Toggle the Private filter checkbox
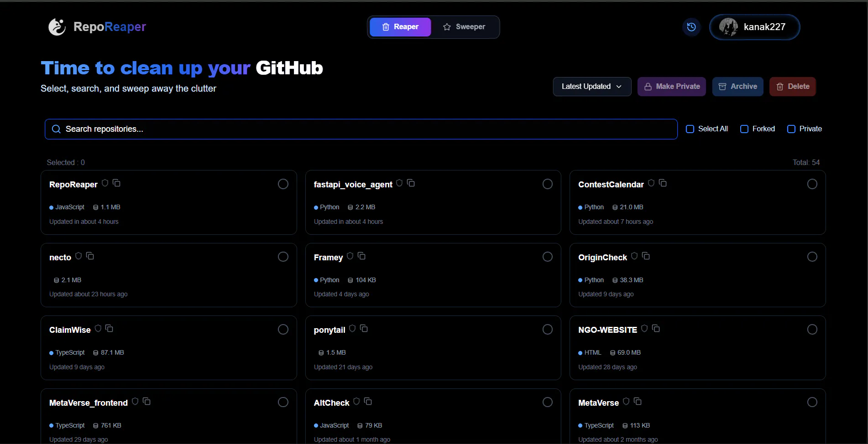 791,129
